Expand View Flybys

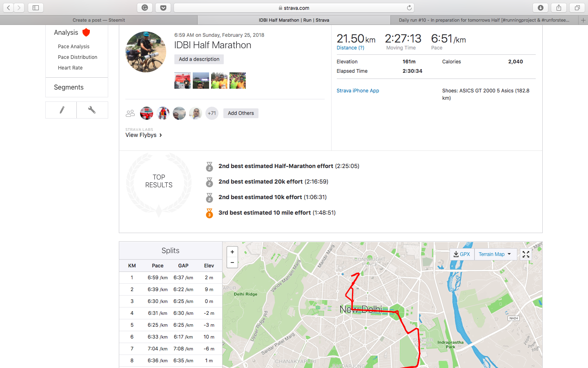144,135
